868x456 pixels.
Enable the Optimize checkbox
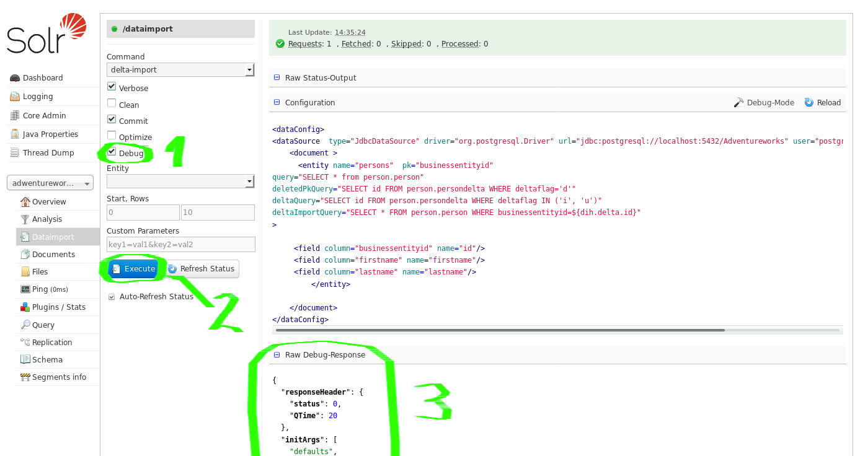click(x=111, y=136)
